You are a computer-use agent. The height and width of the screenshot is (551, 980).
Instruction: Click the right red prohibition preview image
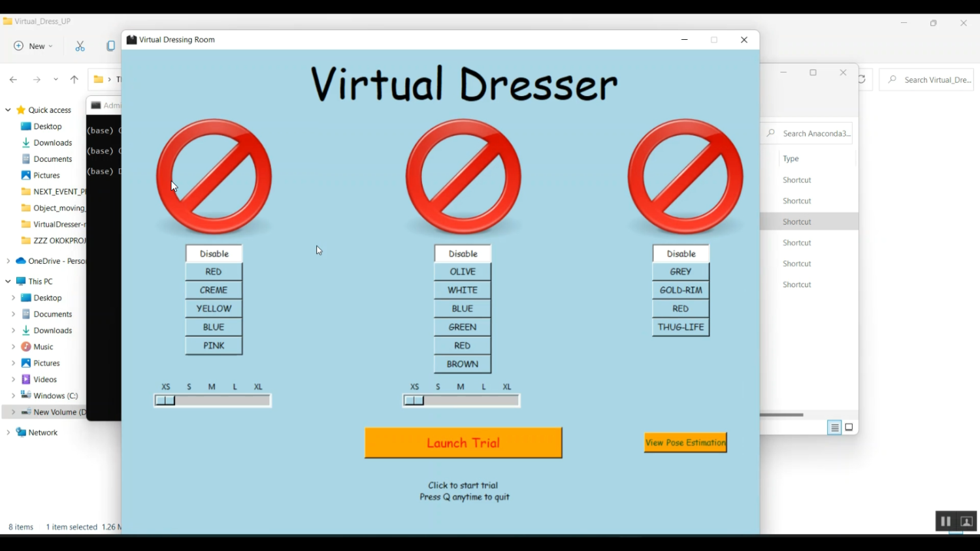685,176
